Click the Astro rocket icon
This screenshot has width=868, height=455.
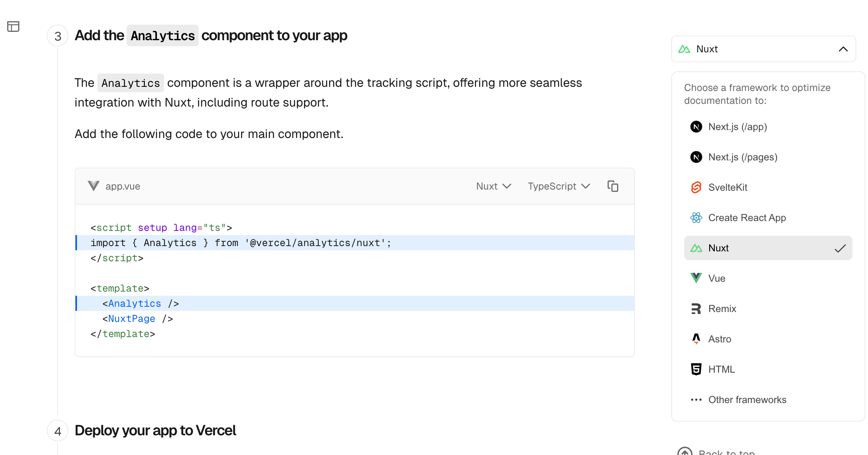point(696,339)
